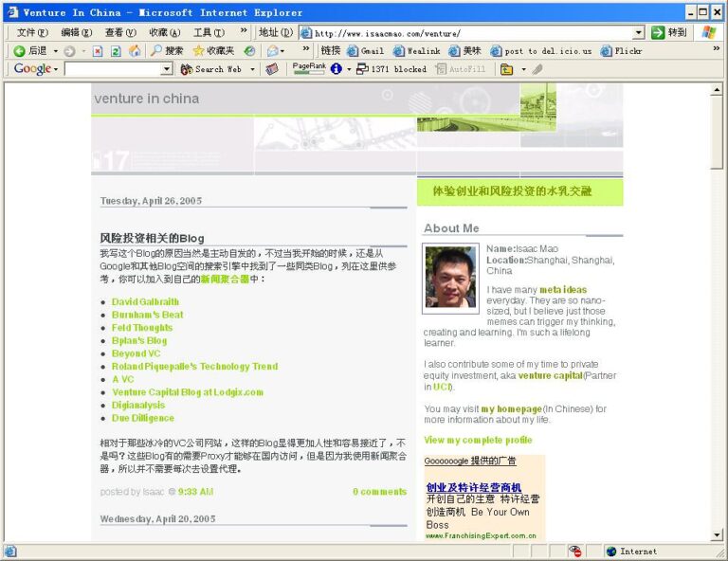This screenshot has width=728, height=561.
Task: Click the Search Web binoculars button
Action: click(211, 69)
